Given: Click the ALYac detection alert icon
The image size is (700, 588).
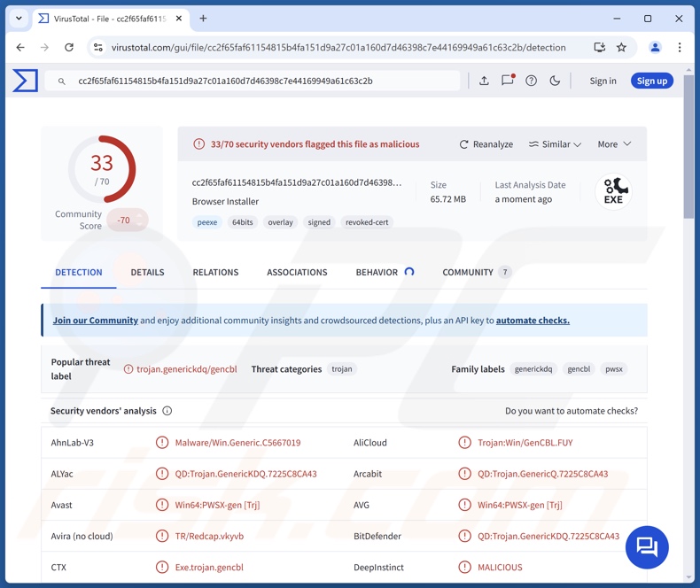Looking at the screenshot, I should point(161,474).
